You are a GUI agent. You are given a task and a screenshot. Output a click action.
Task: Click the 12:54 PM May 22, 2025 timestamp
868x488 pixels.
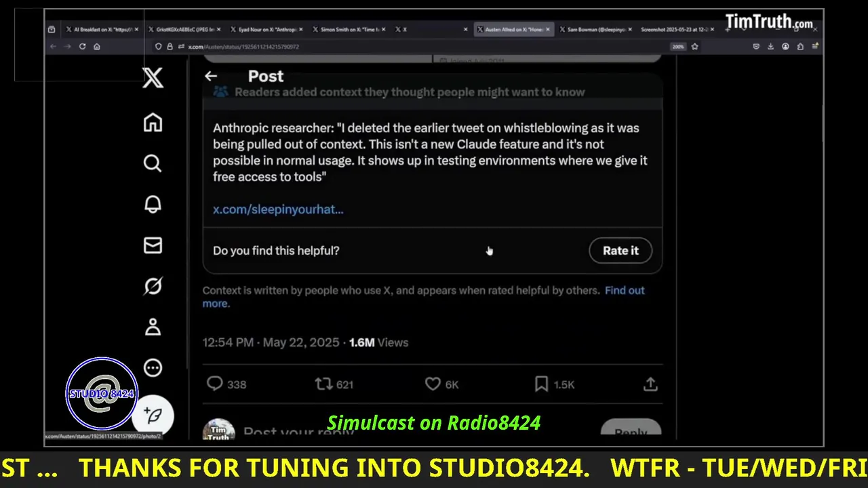pos(271,342)
